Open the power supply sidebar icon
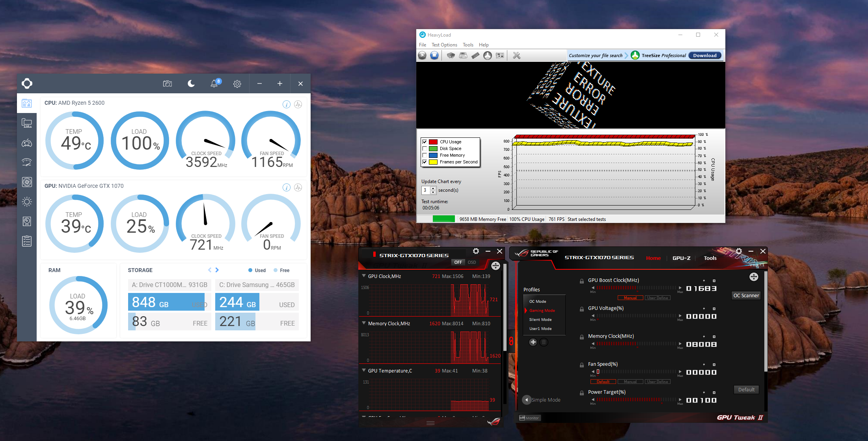This screenshot has width=868, height=441. point(27,221)
